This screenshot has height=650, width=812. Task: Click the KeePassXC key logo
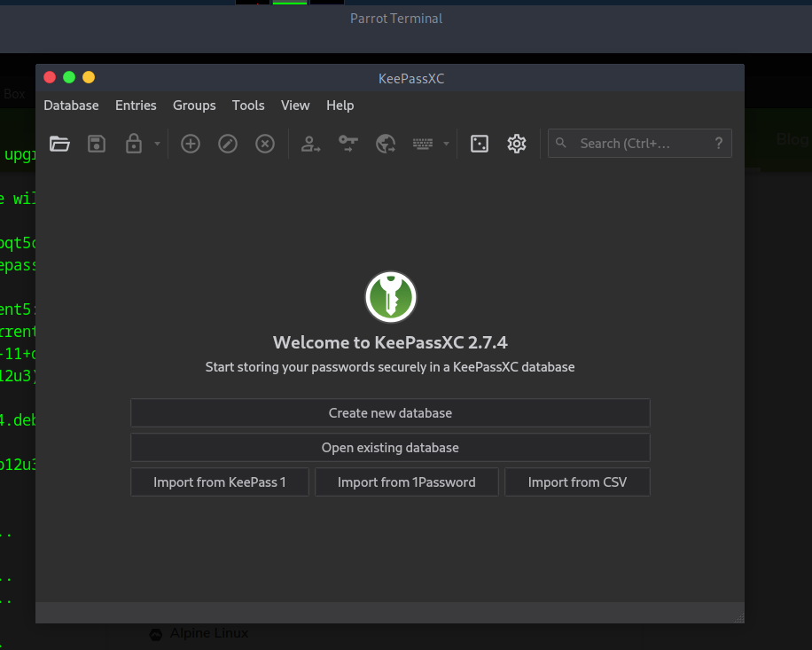390,297
